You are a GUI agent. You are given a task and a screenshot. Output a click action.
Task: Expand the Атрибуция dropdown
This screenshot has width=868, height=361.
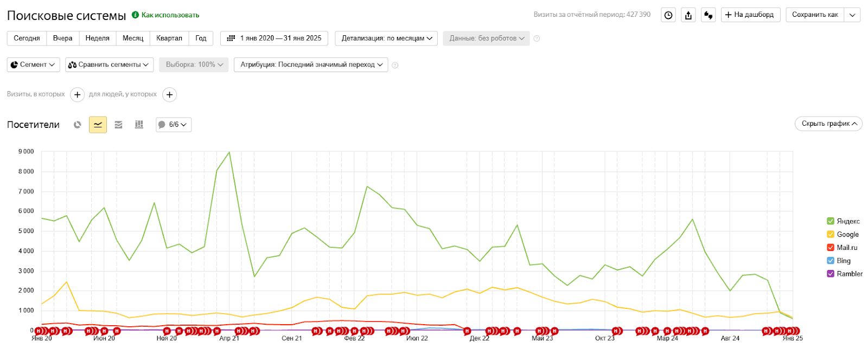311,65
